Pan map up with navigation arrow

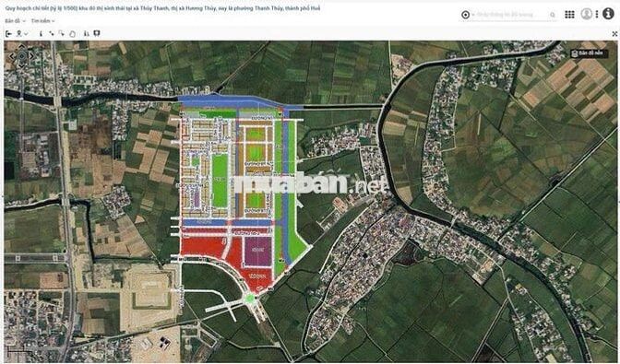22,46
